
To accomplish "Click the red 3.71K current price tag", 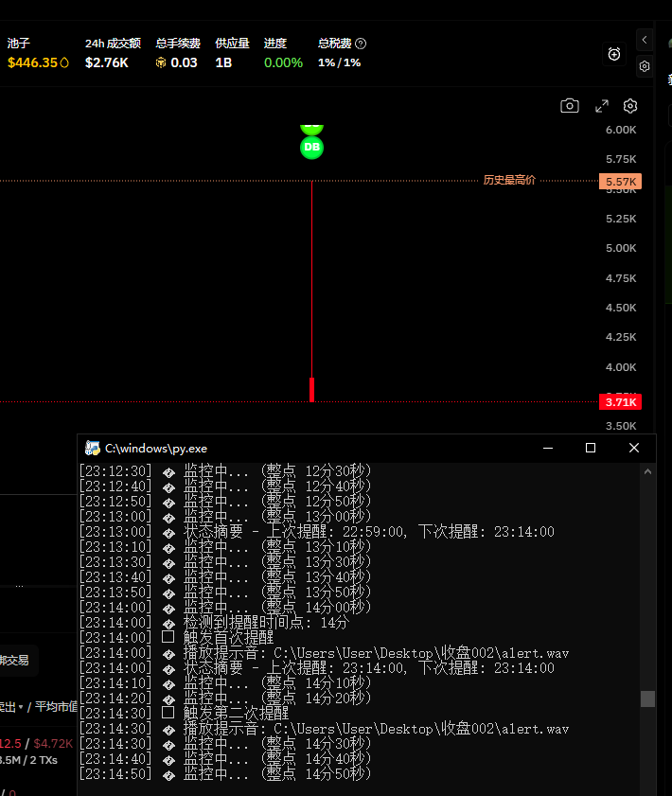I will coord(620,402).
